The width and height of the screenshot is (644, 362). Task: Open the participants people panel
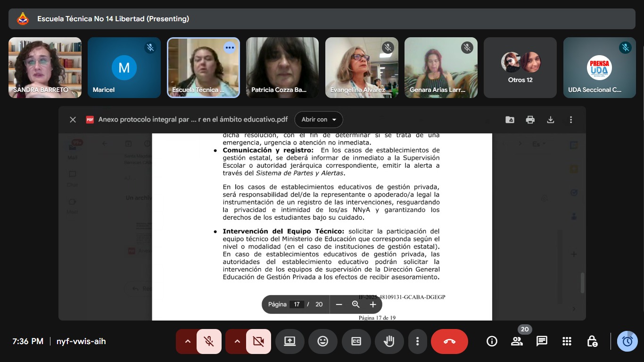[517, 341]
